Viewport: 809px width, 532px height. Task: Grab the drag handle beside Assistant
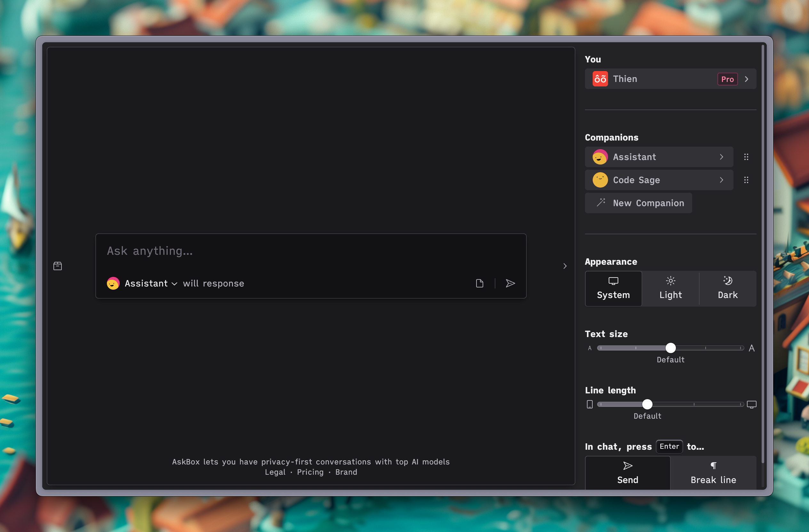tap(746, 157)
